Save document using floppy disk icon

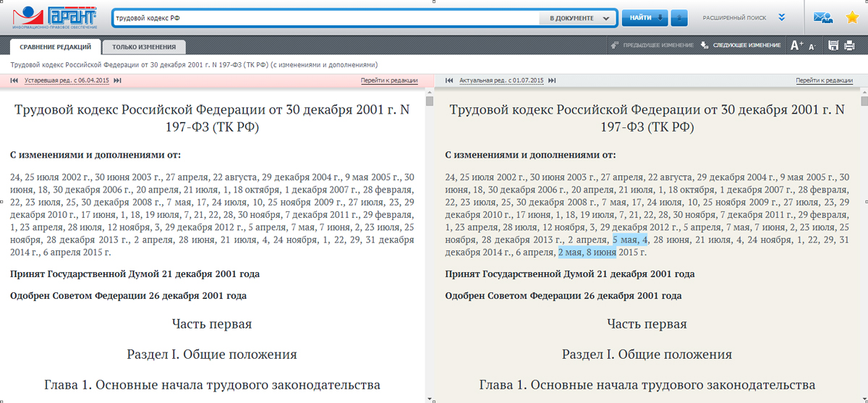coord(833,46)
